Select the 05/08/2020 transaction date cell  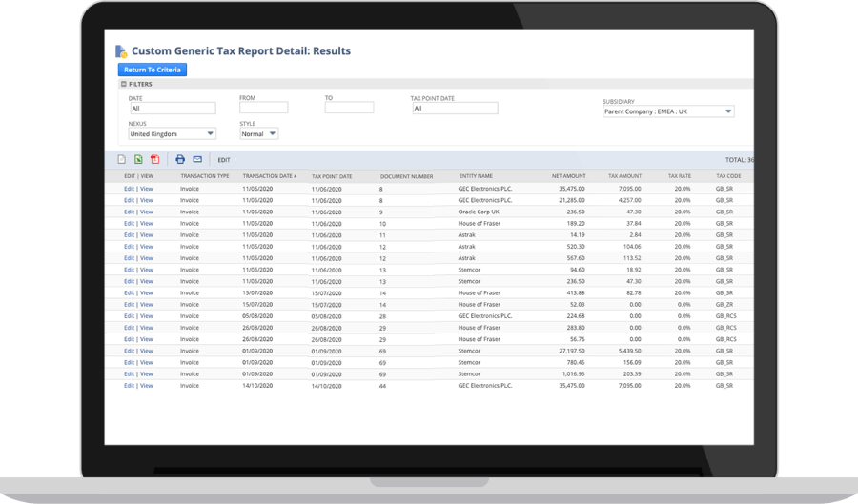click(x=257, y=316)
